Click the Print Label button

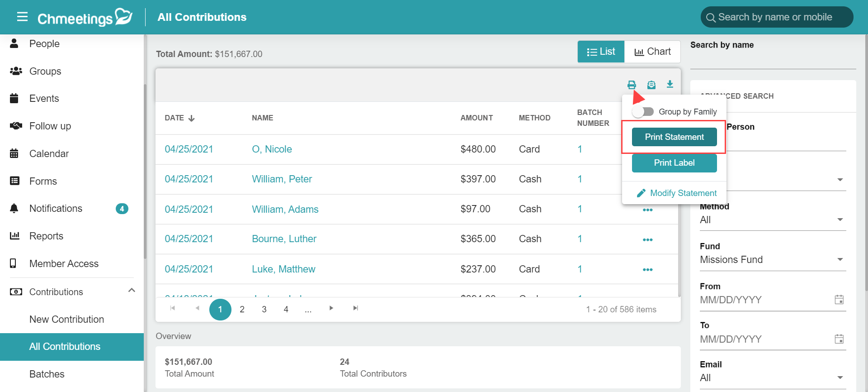tap(674, 163)
